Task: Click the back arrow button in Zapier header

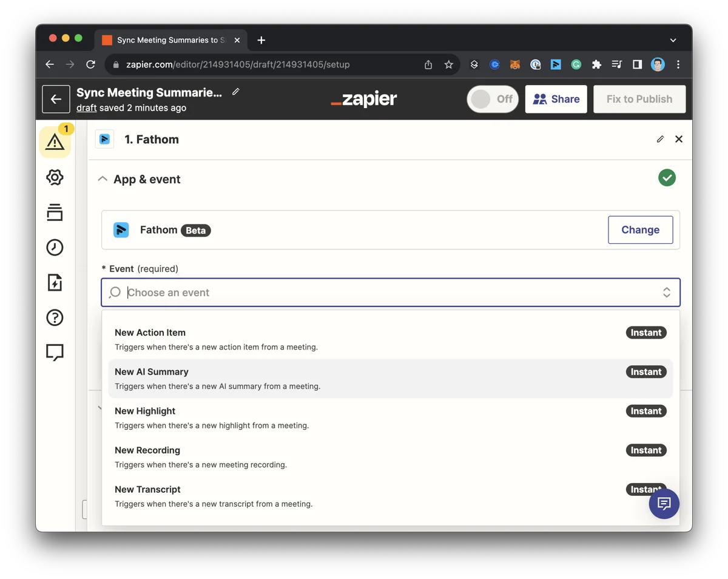Action: coord(56,99)
